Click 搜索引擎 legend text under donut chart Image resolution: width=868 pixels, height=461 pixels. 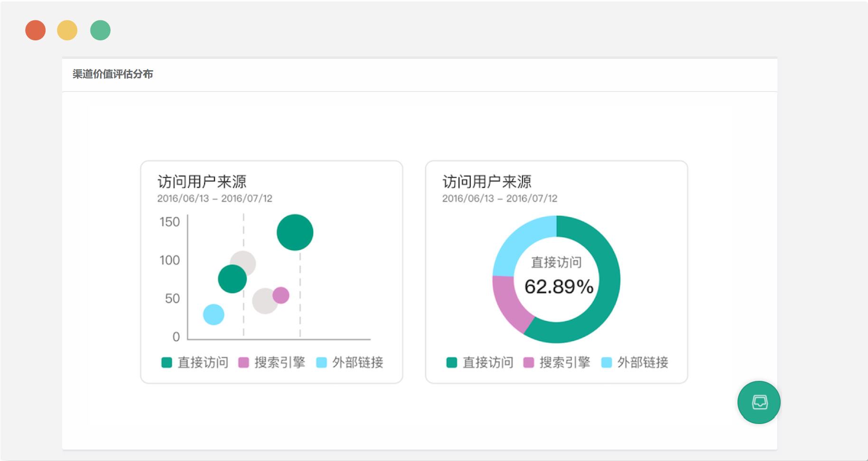(x=565, y=363)
